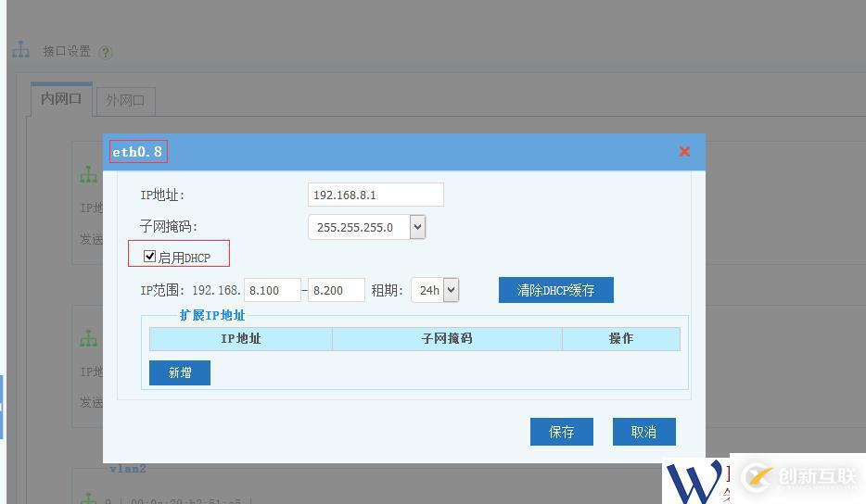Click the DHCP range end field 8.200
The image size is (866, 504).
337,290
